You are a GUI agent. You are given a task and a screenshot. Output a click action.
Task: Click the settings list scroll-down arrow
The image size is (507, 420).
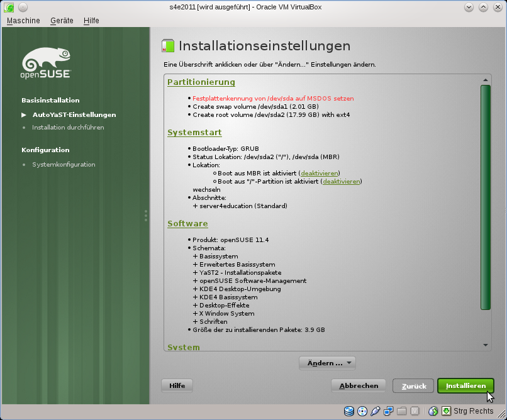pos(486,345)
